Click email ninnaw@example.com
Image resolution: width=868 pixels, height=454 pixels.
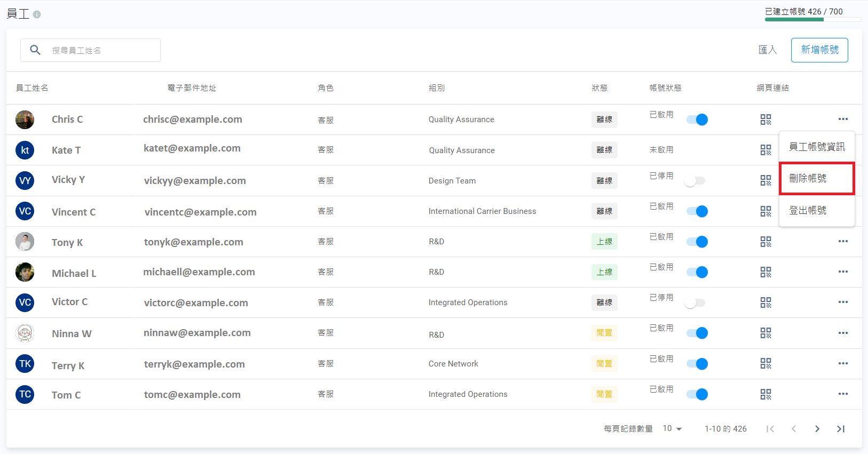point(197,333)
